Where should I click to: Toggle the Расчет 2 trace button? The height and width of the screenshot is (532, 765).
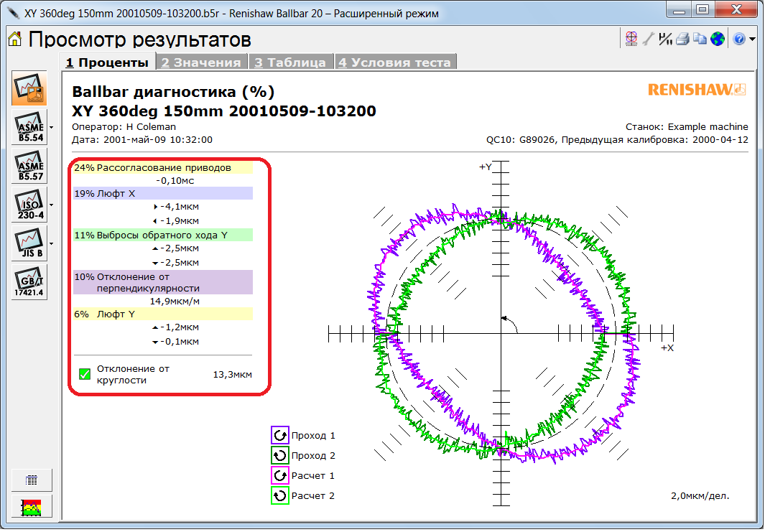pos(280,495)
